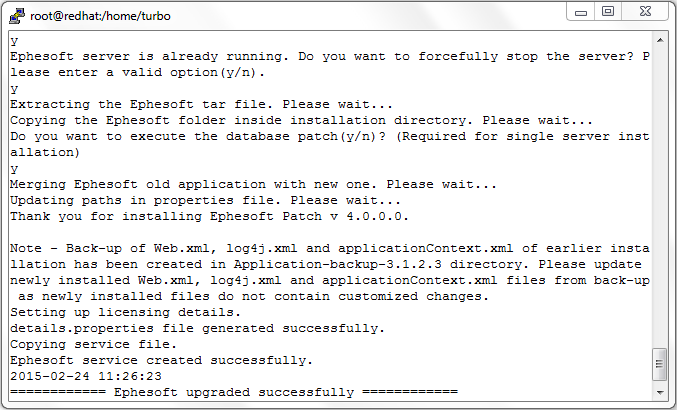Click the empty scrollbar track above thumb
Viewport: 677px width, 410px height.
(660, 196)
